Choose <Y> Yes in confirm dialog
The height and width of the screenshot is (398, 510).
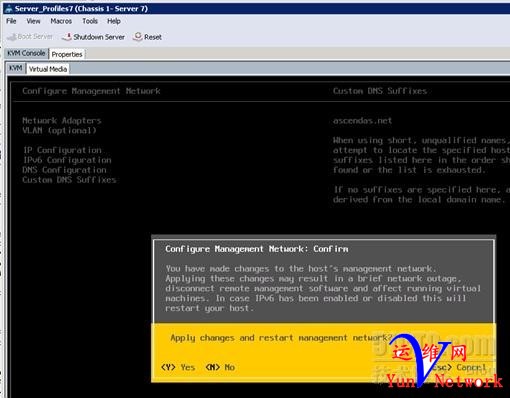coord(178,367)
